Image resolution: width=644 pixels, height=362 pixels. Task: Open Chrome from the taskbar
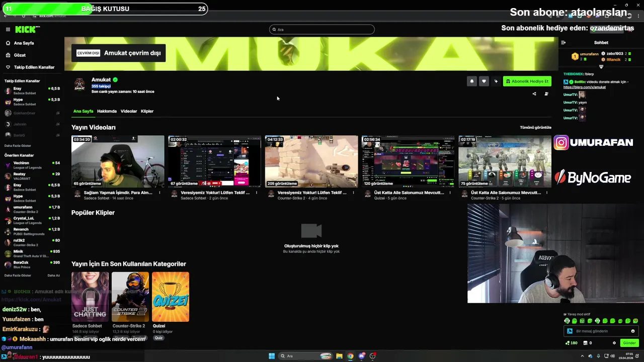tap(350, 356)
